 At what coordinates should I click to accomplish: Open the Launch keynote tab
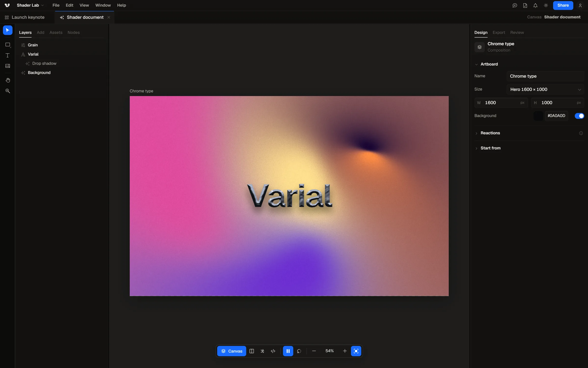pos(25,17)
